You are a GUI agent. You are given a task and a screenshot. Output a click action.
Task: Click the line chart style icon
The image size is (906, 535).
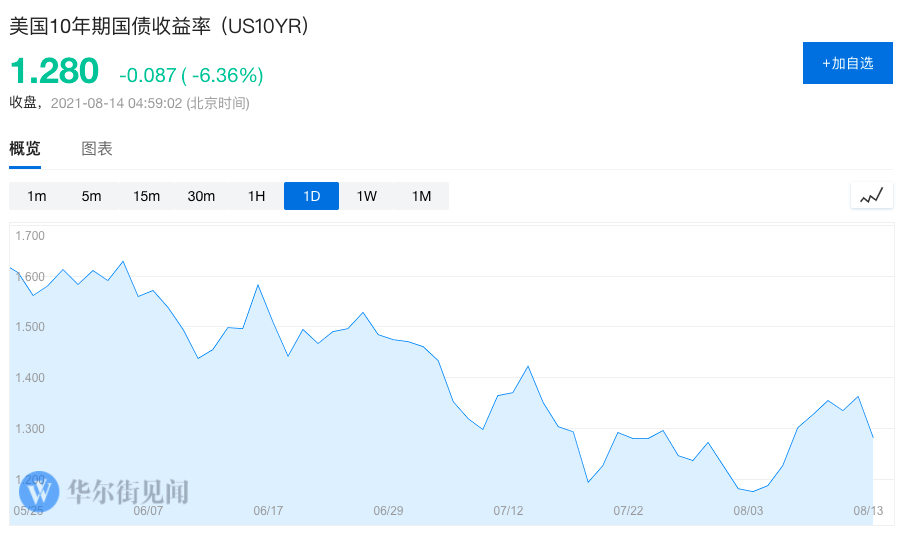click(871, 196)
